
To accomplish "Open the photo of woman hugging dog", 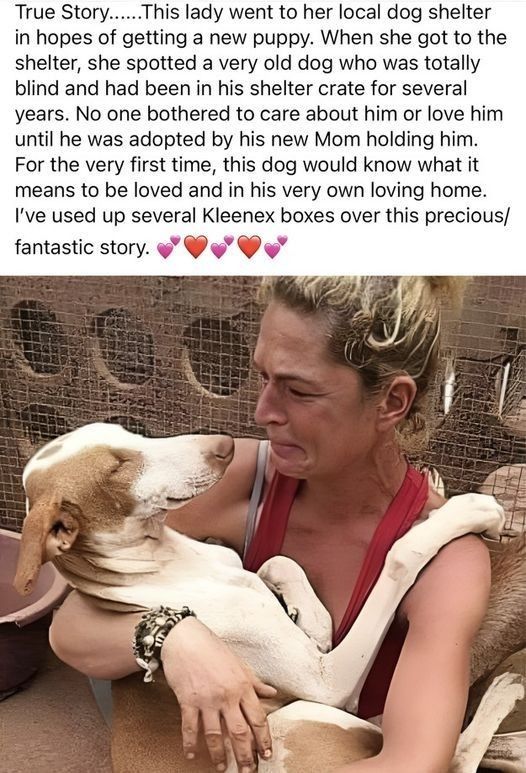I will pos(263,524).
